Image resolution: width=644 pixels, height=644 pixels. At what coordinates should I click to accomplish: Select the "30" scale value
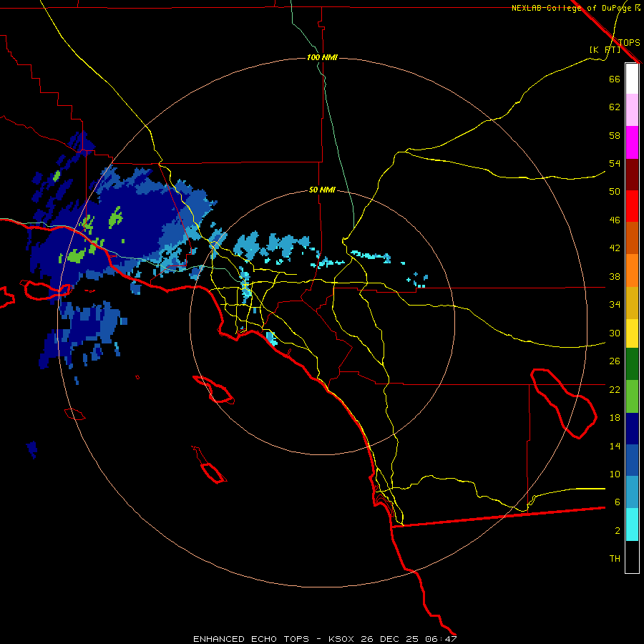(615, 333)
